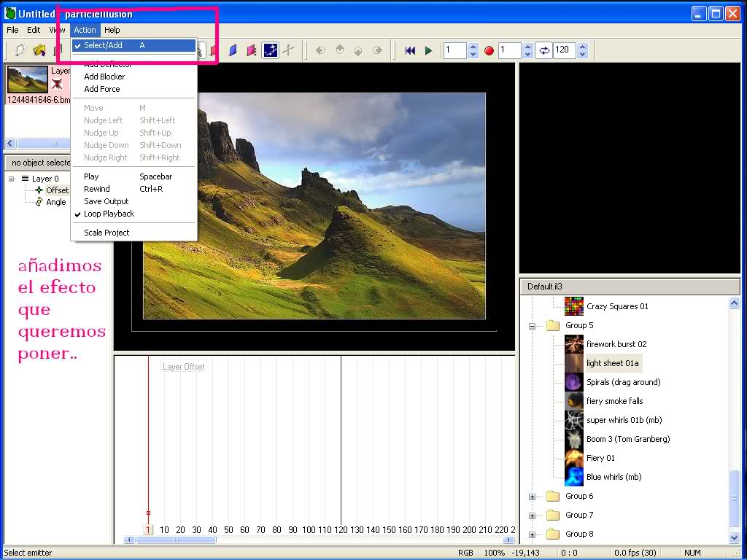Click the start frame field after record button
Image resolution: width=747 pixels, height=560 pixels.
[x=509, y=50]
